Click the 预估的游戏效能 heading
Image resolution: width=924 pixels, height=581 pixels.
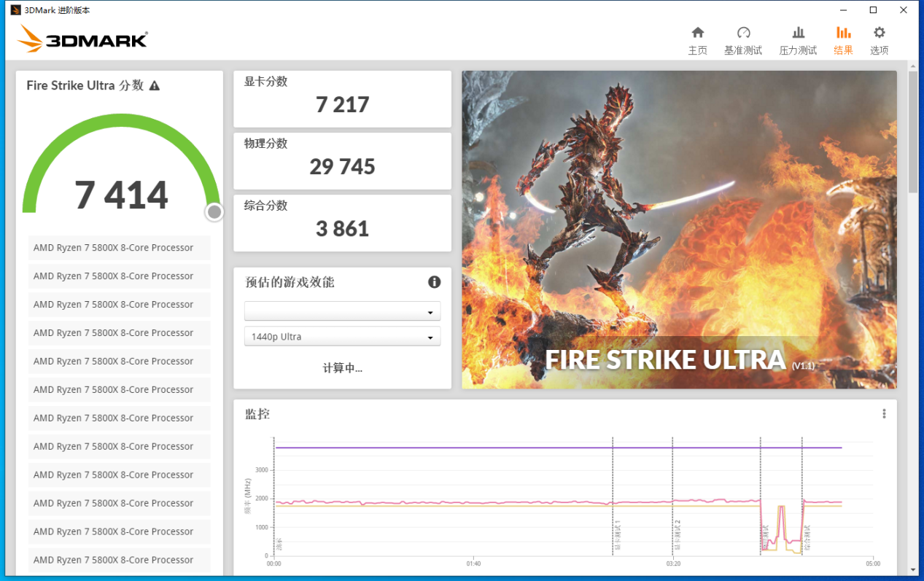point(290,282)
